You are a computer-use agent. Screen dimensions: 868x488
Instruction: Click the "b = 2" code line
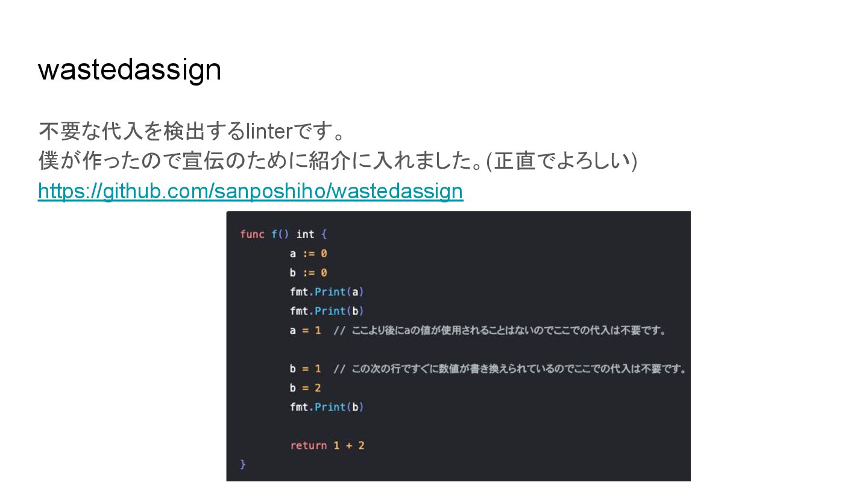click(x=305, y=388)
